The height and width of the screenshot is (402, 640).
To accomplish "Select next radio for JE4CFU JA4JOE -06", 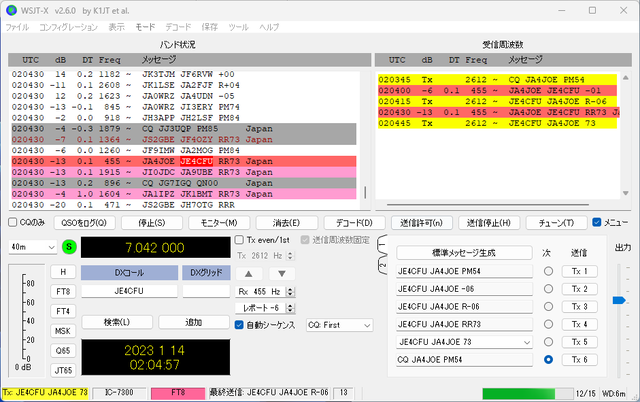I will 548,289.
